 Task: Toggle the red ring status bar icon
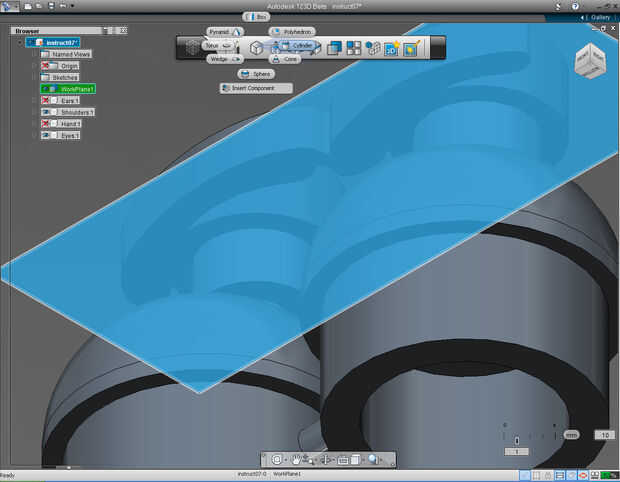tap(583, 475)
